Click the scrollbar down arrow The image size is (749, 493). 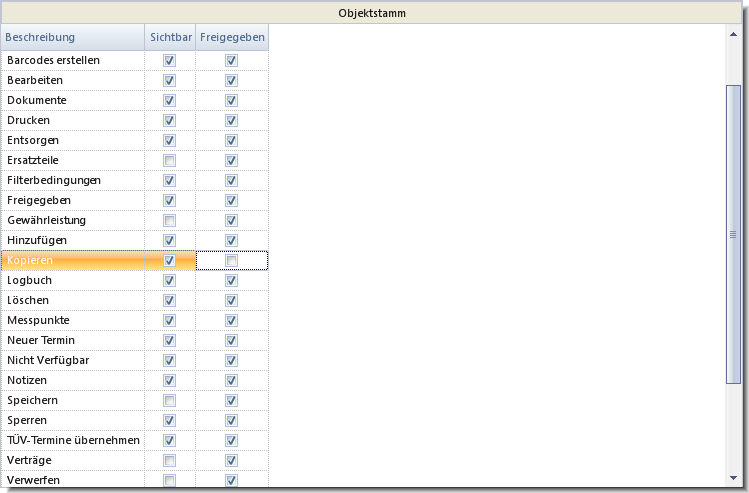point(733,478)
